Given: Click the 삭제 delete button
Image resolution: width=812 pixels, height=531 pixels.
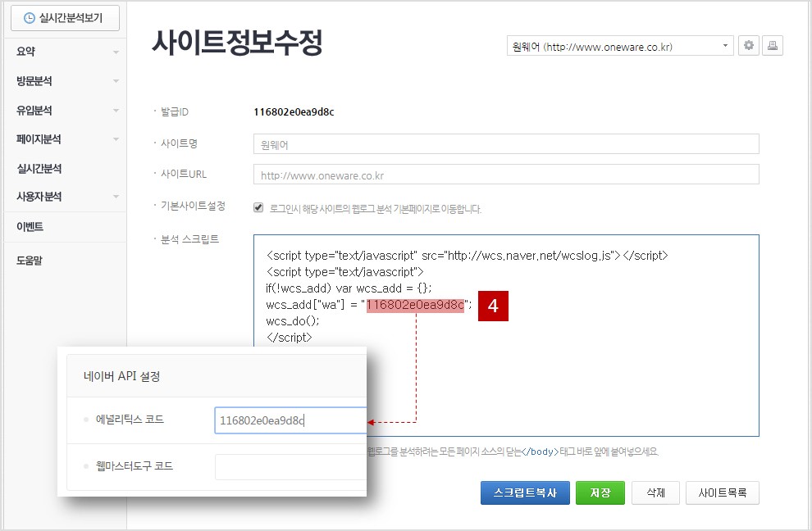Looking at the screenshot, I should [x=655, y=492].
